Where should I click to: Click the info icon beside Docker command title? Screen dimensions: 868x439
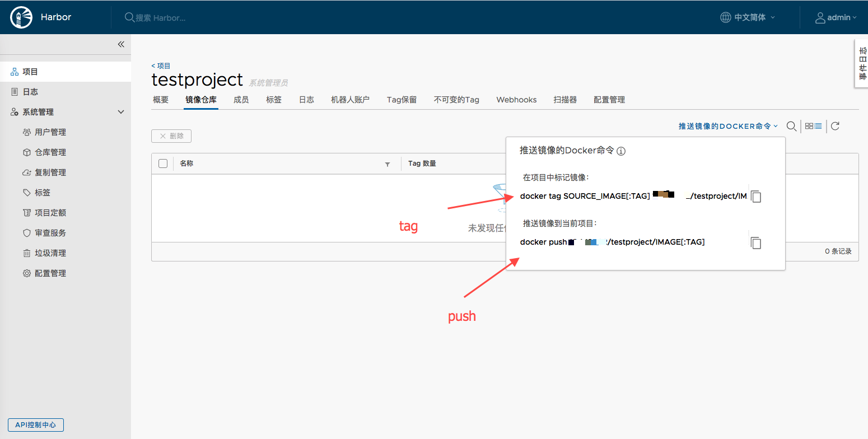tap(621, 150)
